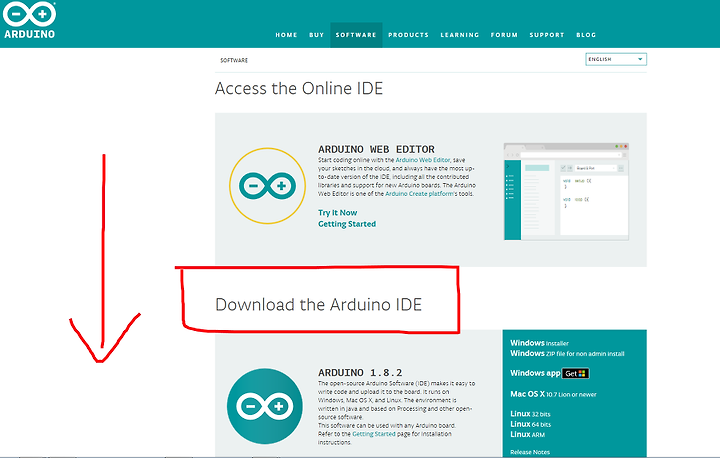Viewport: 720px width, 458px height.
Task: Download Mac OS X 10.7 Lion version
Action: point(553,394)
